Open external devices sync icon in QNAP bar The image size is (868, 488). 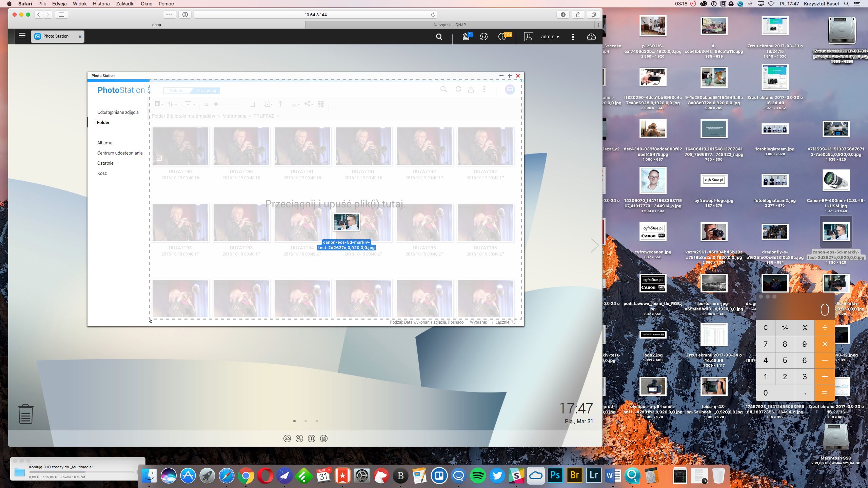coord(484,37)
